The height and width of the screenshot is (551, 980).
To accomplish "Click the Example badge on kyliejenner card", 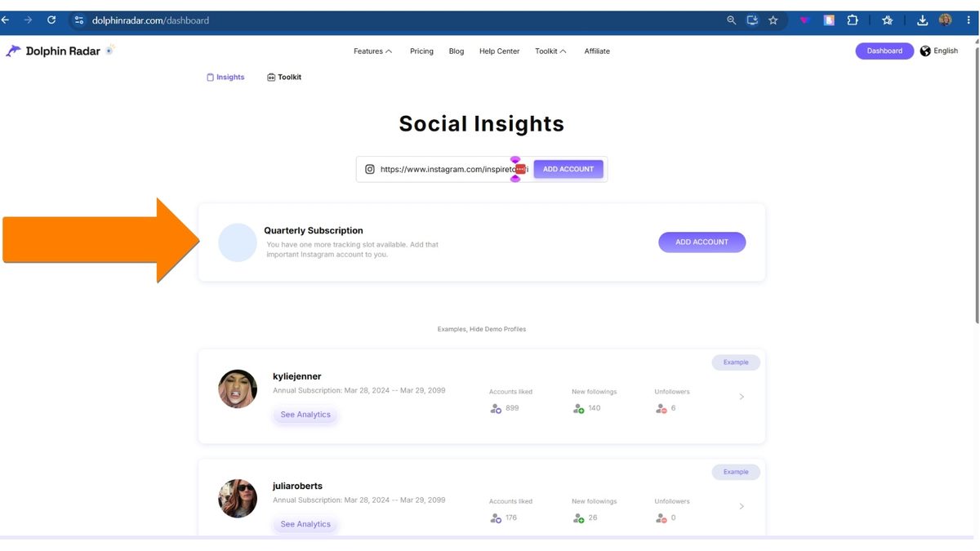I will click(736, 362).
